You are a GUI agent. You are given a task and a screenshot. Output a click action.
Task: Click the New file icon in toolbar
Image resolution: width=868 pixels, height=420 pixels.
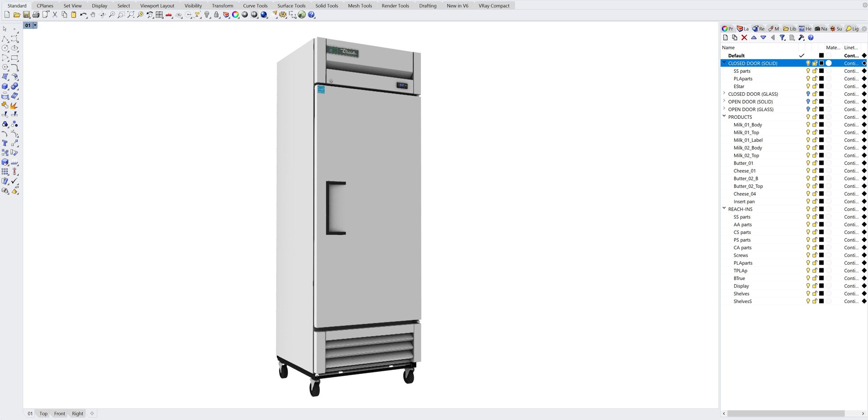pyautogui.click(x=7, y=15)
